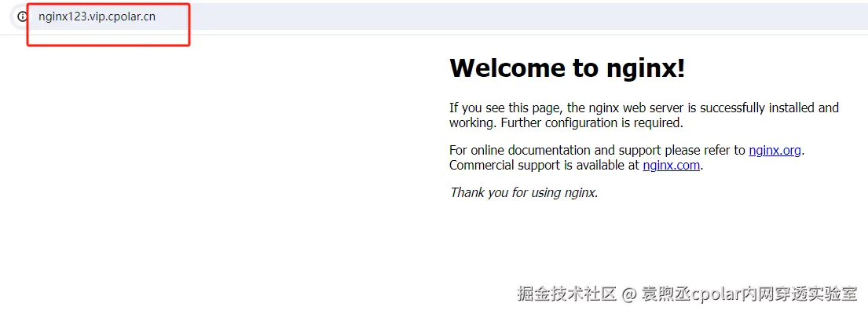Open the nginx.com commercial support link
This screenshot has width=868, height=314.
[x=671, y=165]
